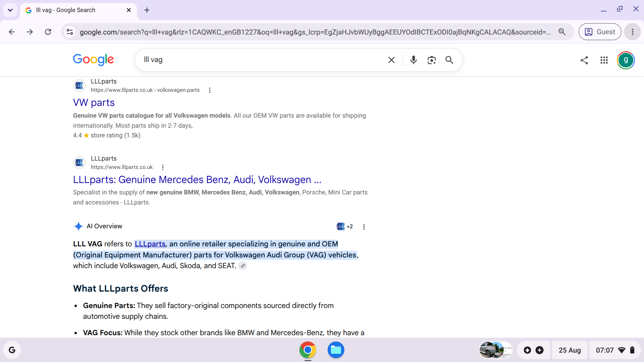The image size is (644, 362).
Task: Click the source link chip after 'SEAT.'
Action: pyautogui.click(x=243, y=266)
